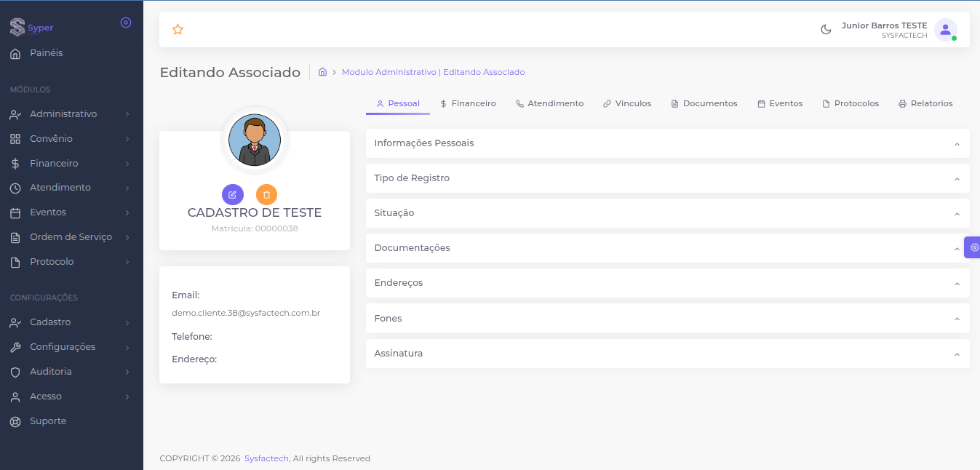
Task: Click the CADASTRO DE TESTE name
Action: click(255, 212)
